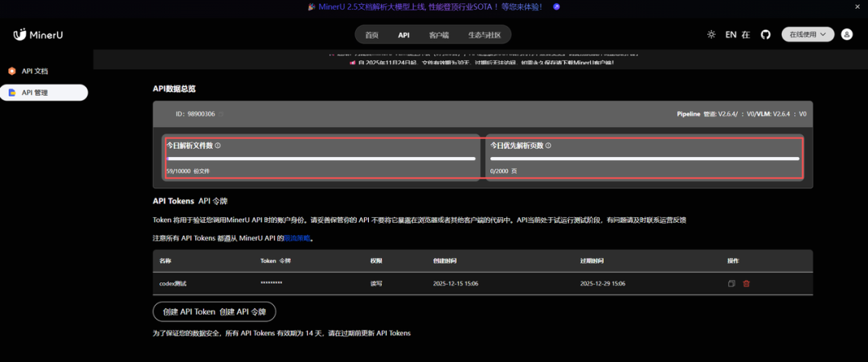Click the masked token value *********
Image resolution: width=868 pixels, height=362 pixels.
(x=272, y=283)
